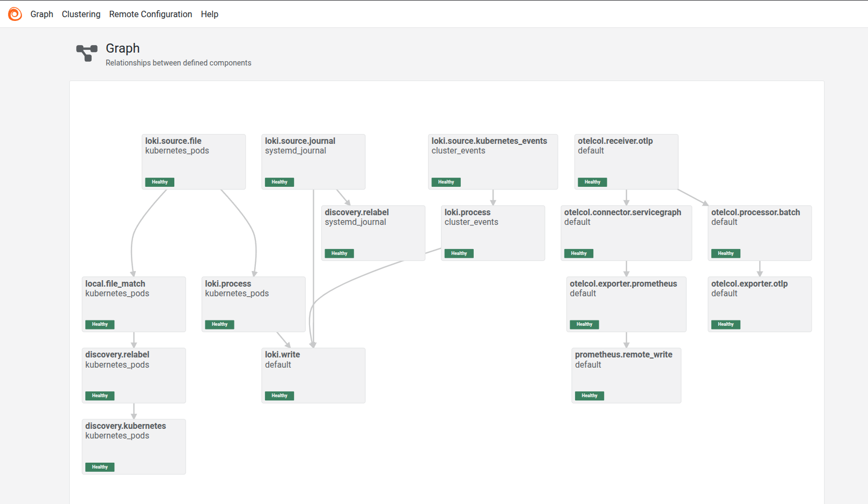This screenshot has width=868, height=504.
Task: Click the loki.source.kubernetes_events node
Action: click(x=493, y=162)
